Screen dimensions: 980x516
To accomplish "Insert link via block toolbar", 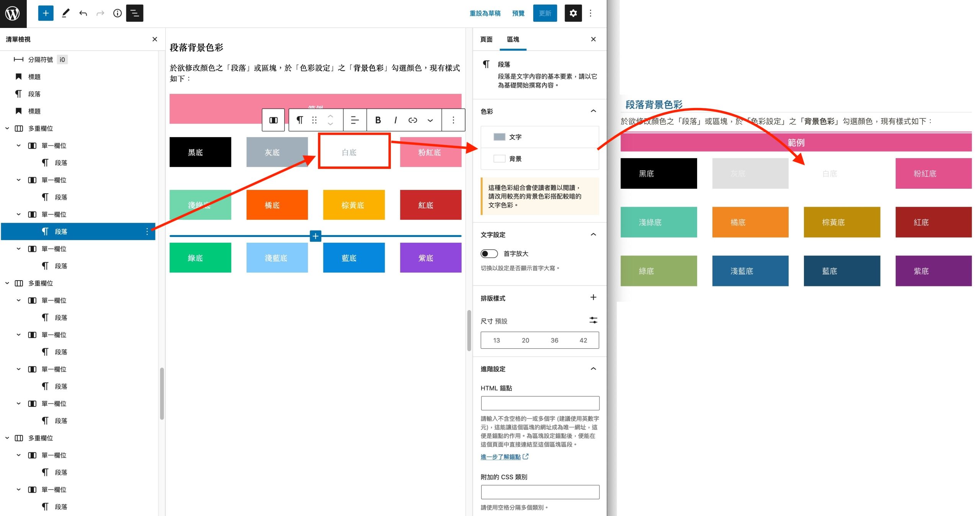I will tap(413, 120).
